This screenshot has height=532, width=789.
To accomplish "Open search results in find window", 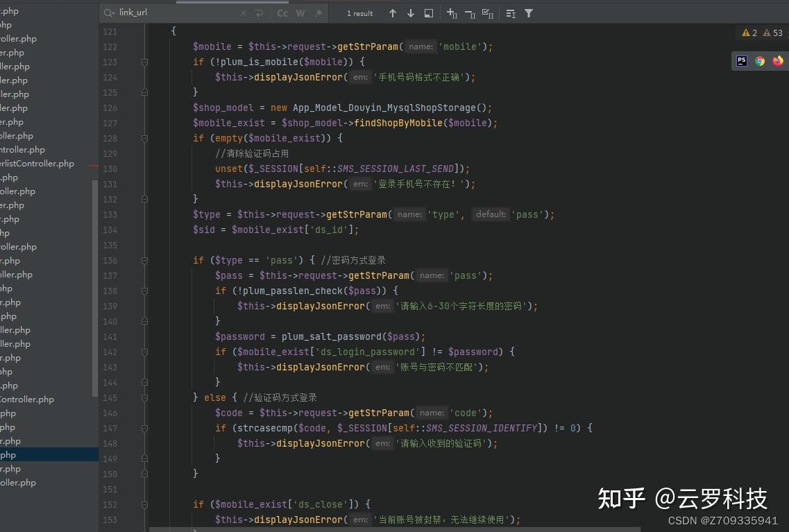I will pos(429,14).
